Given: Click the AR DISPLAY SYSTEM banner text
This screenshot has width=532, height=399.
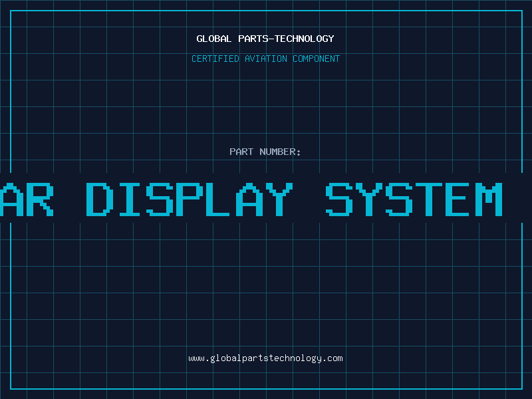Looking at the screenshot, I should [x=251, y=199].
